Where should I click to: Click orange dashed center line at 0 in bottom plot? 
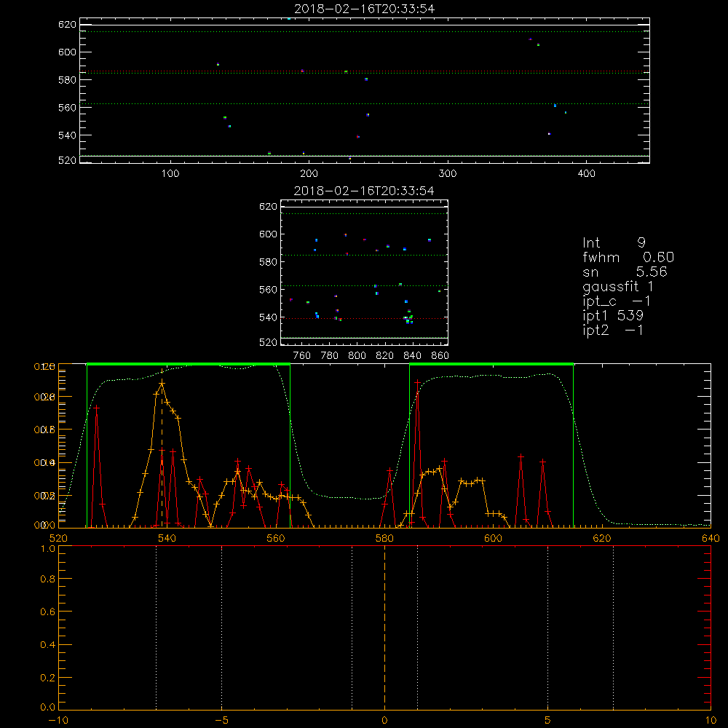384,628
